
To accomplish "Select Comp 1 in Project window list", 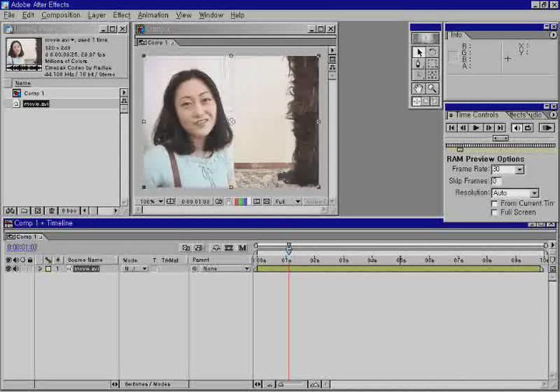I will [34, 93].
